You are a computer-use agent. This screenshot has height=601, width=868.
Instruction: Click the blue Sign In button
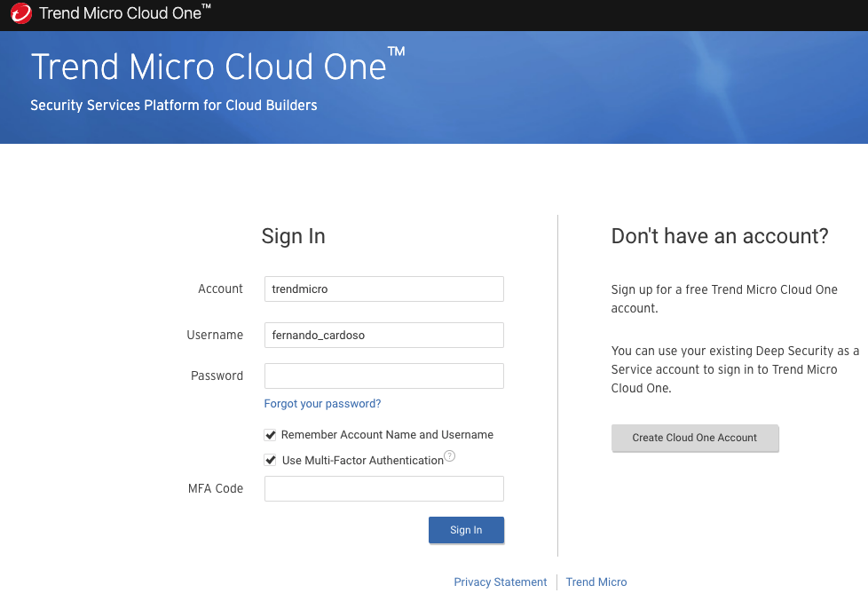point(466,530)
